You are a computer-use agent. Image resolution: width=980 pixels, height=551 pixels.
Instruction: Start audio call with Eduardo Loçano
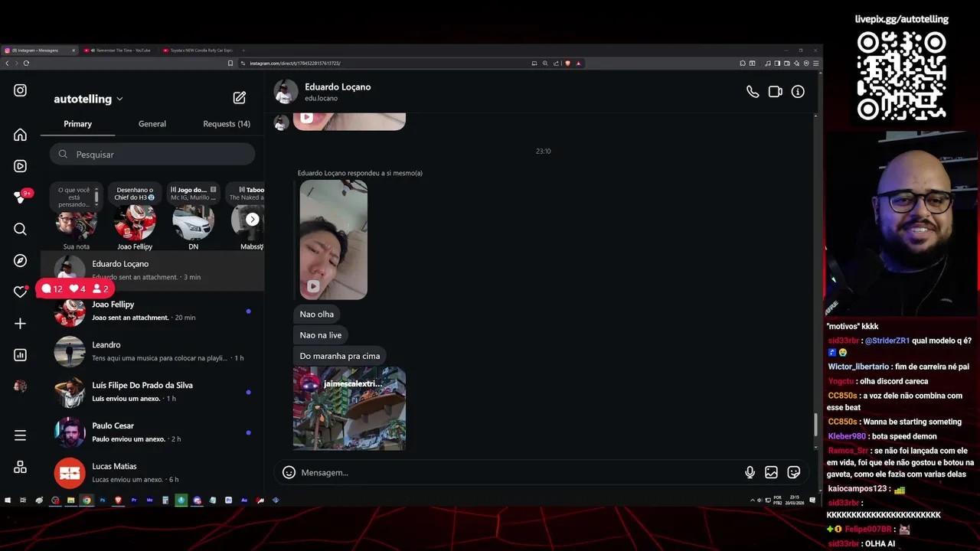pyautogui.click(x=753, y=92)
